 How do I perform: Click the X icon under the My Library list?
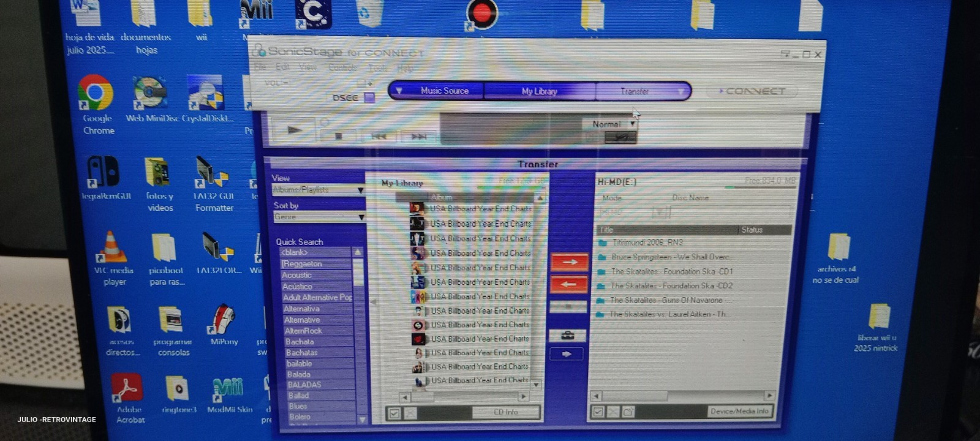click(x=410, y=413)
